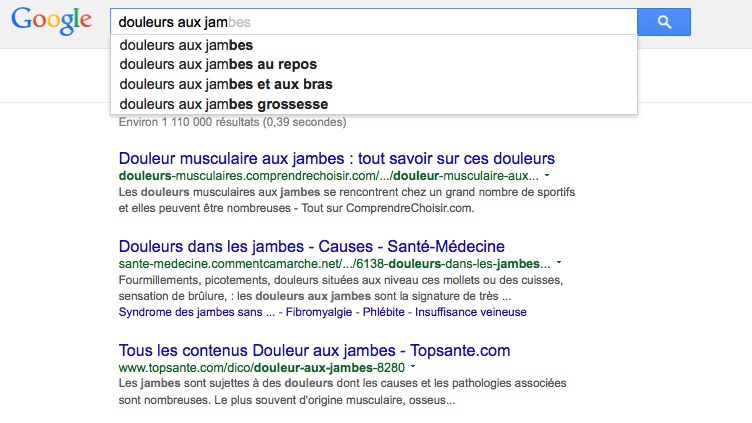Screen dimensions: 752x423
Task: Open 'Tous les contenus Douleur aux jambes' result
Action: (314, 351)
